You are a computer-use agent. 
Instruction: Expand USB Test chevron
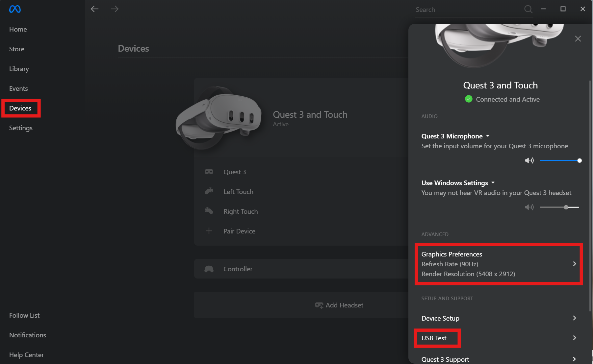click(575, 338)
